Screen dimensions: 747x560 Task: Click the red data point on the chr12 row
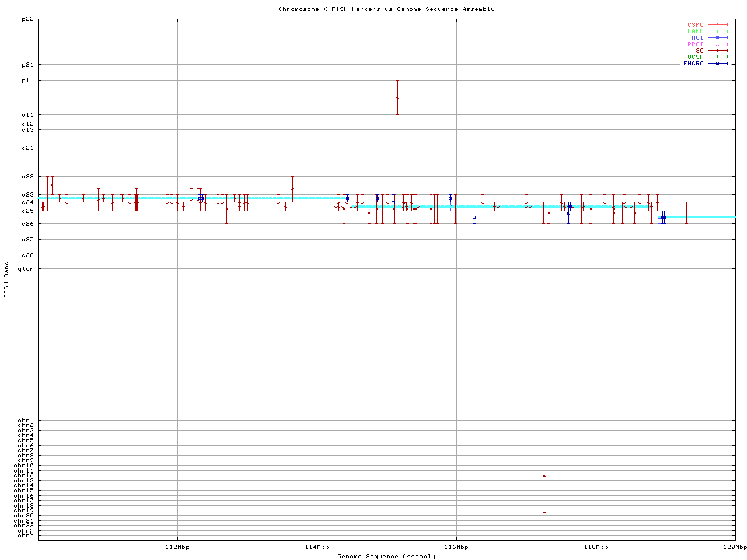tap(544, 476)
